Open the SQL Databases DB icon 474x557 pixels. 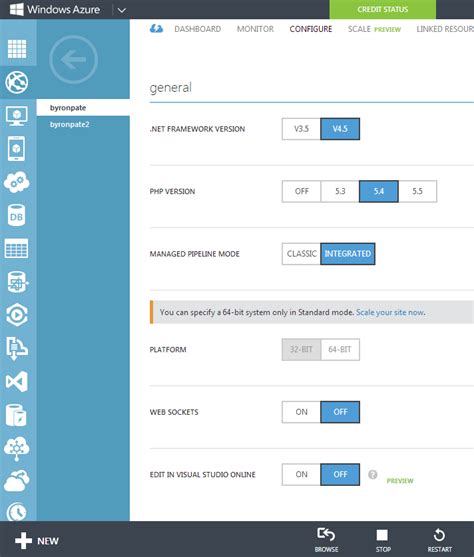point(16,215)
